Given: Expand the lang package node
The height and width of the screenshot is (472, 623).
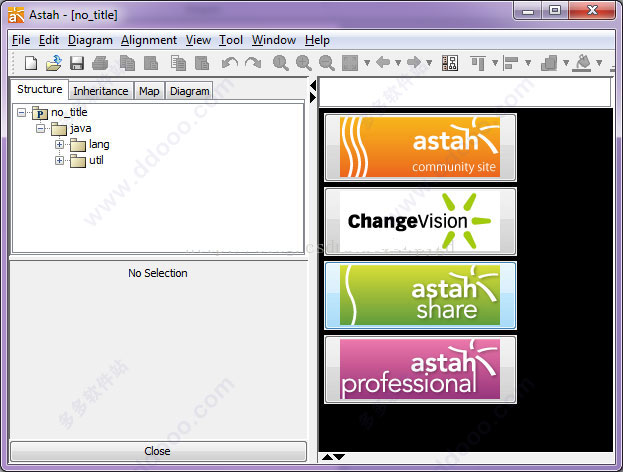Looking at the screenshot, I should pyautogui.click(x=60, y=145).
